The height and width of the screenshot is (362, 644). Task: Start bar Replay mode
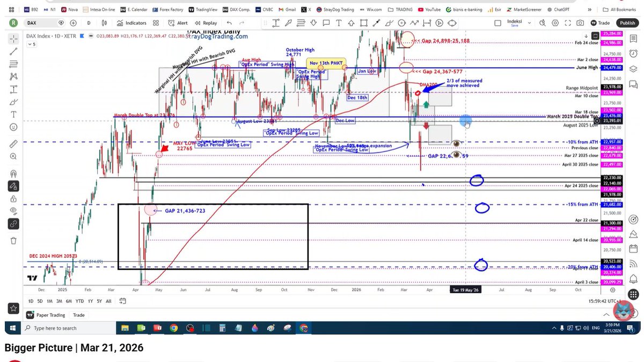pyautogui.click(x=206, y=23)
